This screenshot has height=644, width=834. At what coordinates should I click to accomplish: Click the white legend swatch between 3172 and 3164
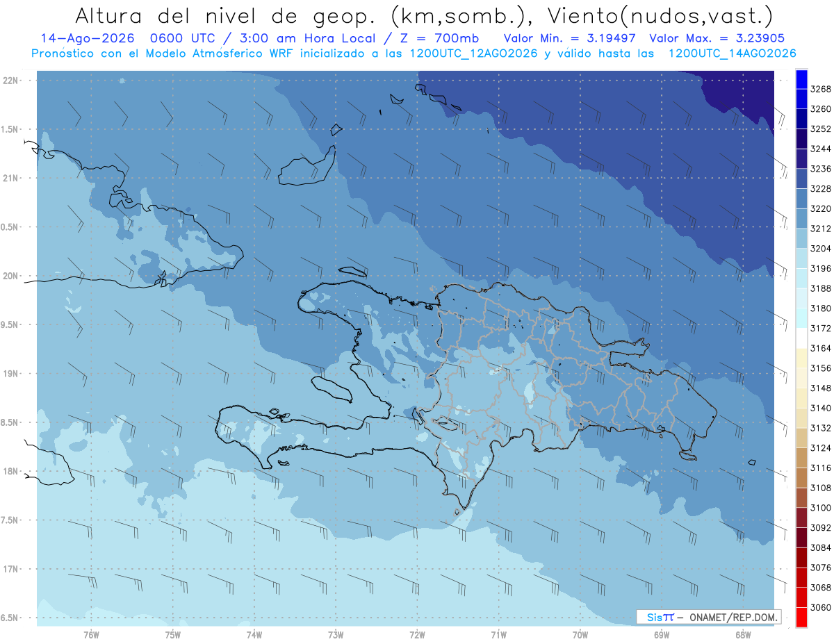(x=801, y=338)
